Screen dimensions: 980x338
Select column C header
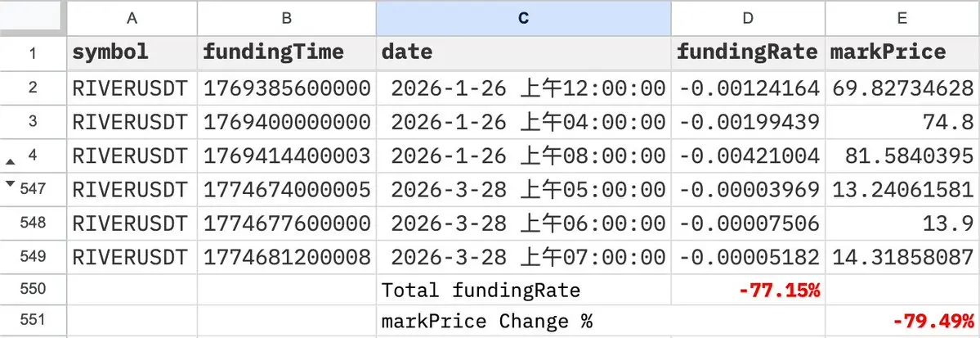click(523, 17)
